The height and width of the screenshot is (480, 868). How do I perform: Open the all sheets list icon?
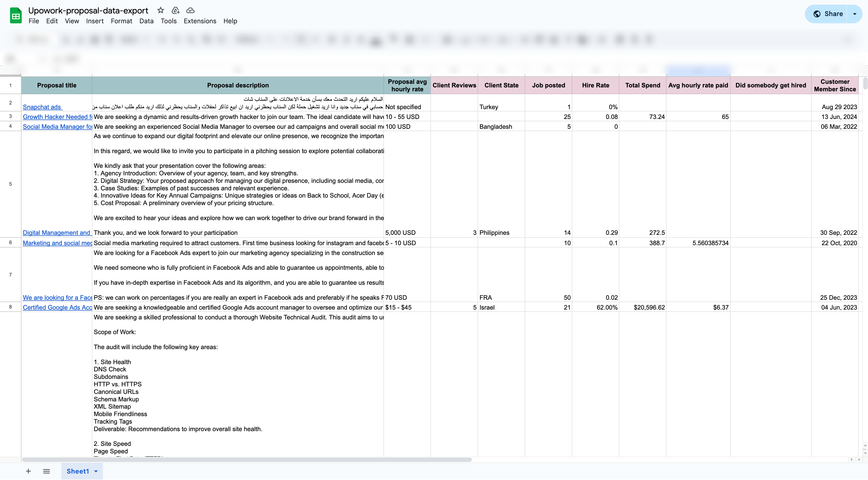click(x=47, y=471)
